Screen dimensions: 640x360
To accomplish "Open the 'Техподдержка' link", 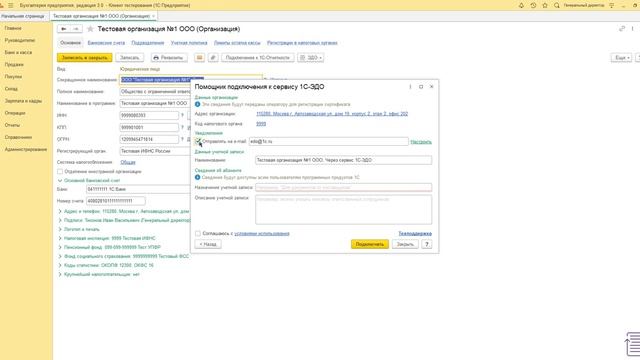I will [415, 233].
